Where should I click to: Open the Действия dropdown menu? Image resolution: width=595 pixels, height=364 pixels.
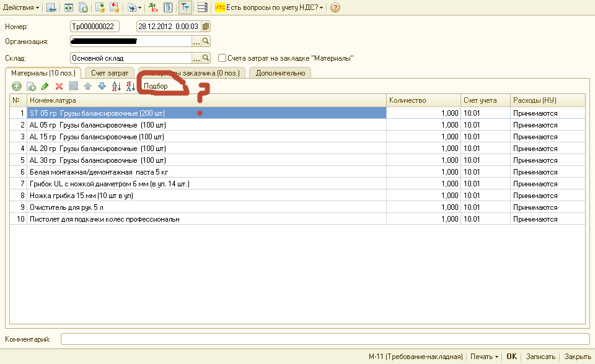(x=21, y=7)
